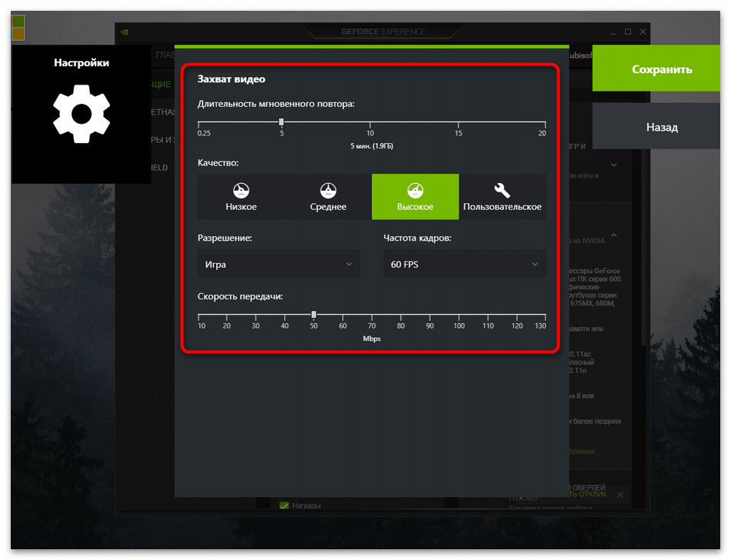Open the Разрешение dropdown
The image size is (731, 560).
tap(279, 264)
